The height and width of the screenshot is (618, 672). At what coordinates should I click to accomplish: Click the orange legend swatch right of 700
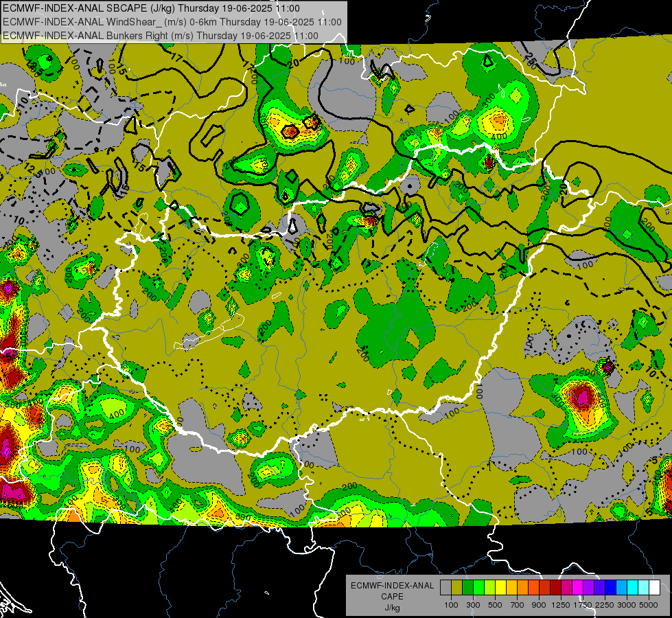pos(522,588)
